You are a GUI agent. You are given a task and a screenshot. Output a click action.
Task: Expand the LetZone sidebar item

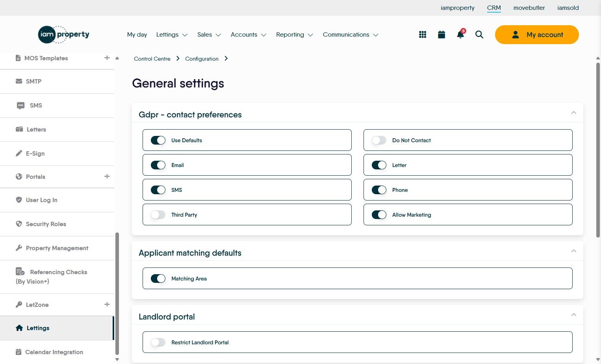[107, 304]
